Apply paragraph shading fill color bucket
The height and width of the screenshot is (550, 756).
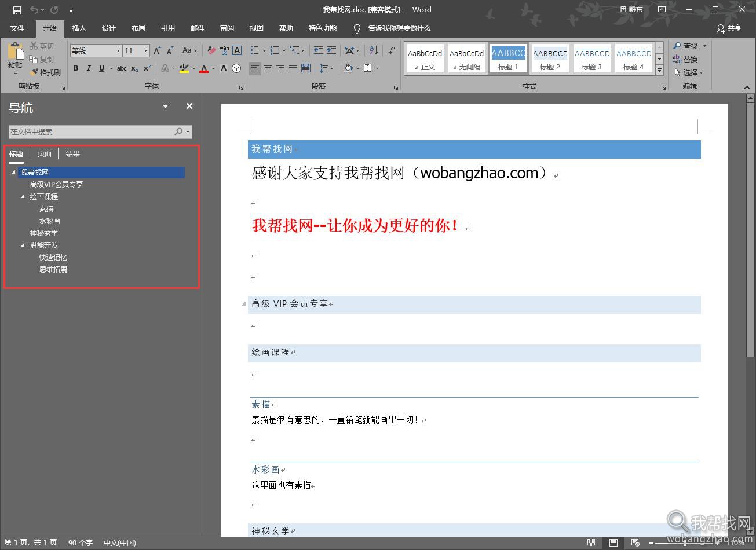pyautogui.click(x=348, y=68)
